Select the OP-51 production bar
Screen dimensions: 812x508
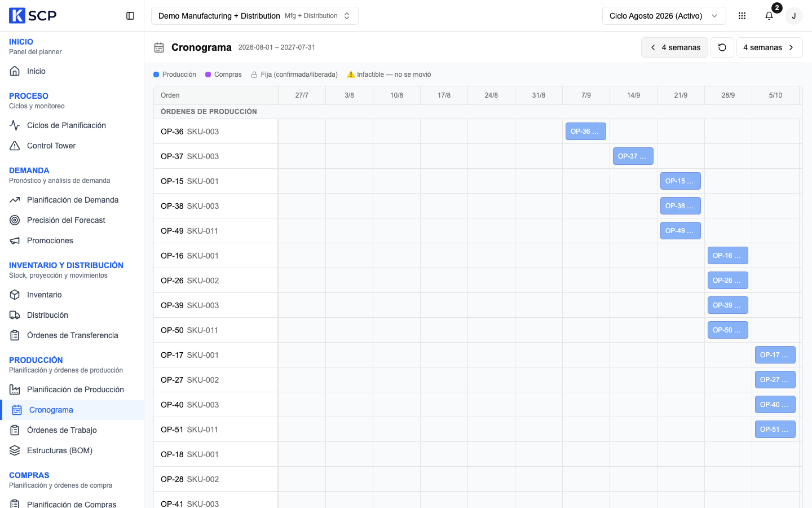(775, 429)
